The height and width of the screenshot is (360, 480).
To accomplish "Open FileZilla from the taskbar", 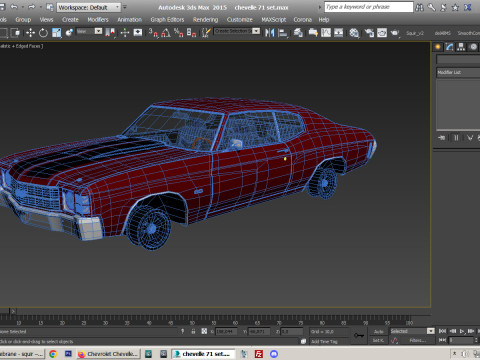I will 259,354.
